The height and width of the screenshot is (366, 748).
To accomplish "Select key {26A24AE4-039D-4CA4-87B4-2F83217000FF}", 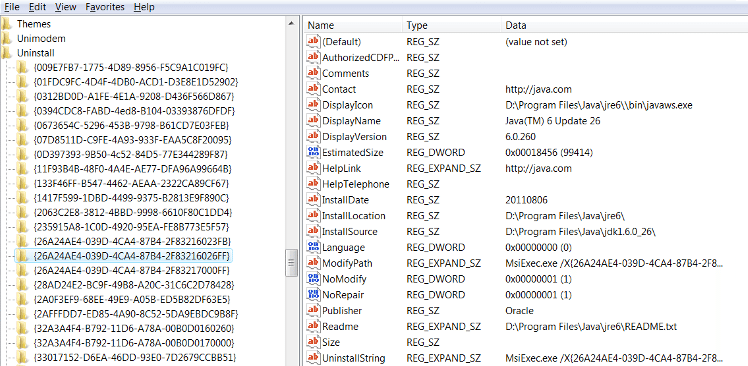I will (132, 271).
